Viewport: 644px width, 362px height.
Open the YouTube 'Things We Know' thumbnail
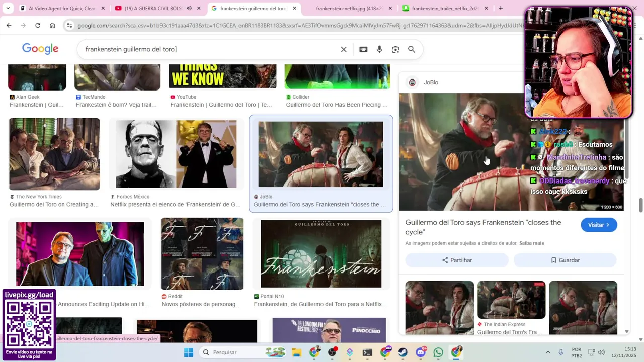(x=222, y=76)
